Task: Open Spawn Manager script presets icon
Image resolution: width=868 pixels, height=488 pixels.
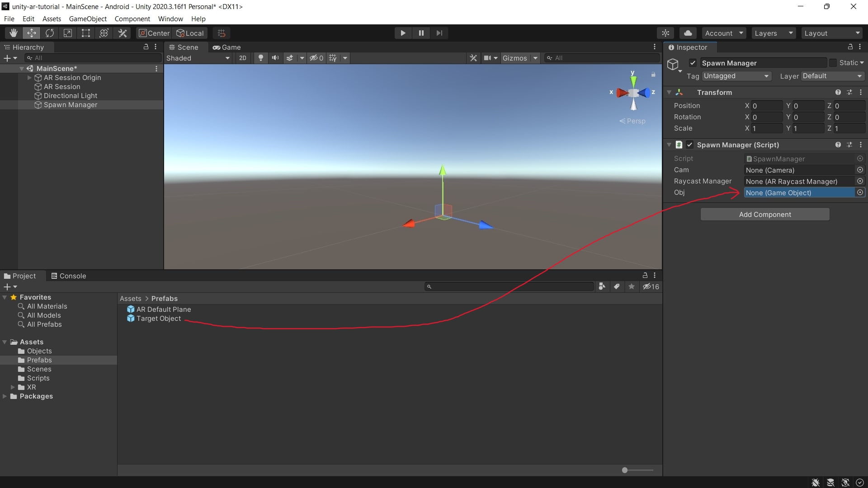Action: [x=849, y=145]
